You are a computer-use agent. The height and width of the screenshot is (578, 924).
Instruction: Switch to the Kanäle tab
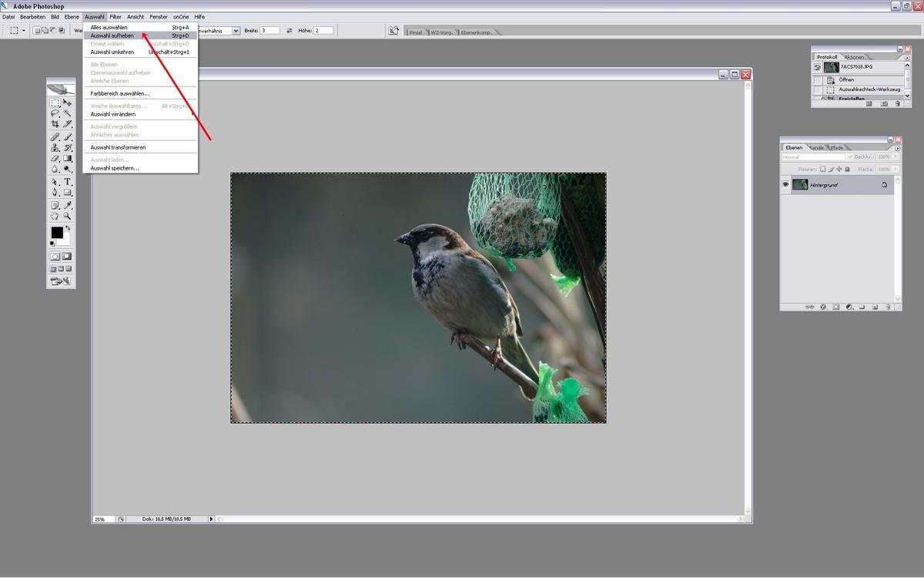[816, 147]
